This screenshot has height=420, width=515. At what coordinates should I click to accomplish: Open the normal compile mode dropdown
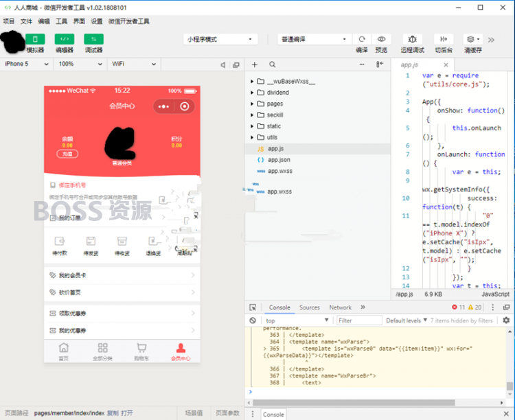(x=314, y=39)
